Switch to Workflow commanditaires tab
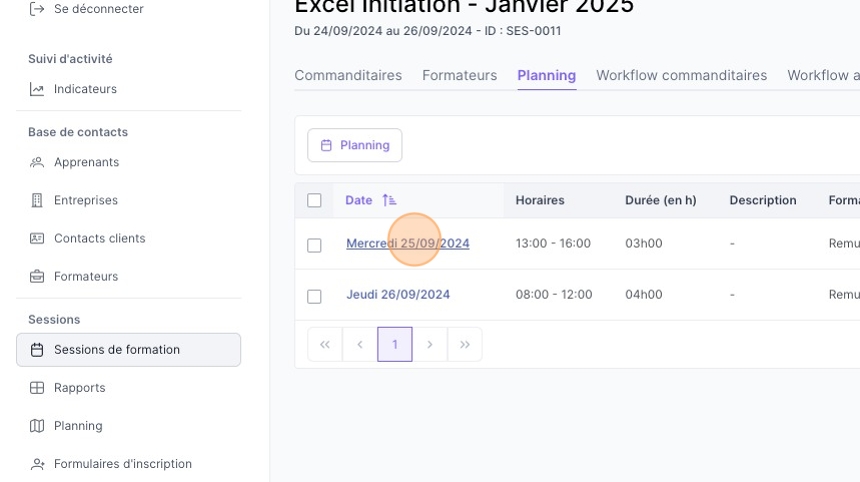Viewport: 860px width, 482px height. [681, 75]
